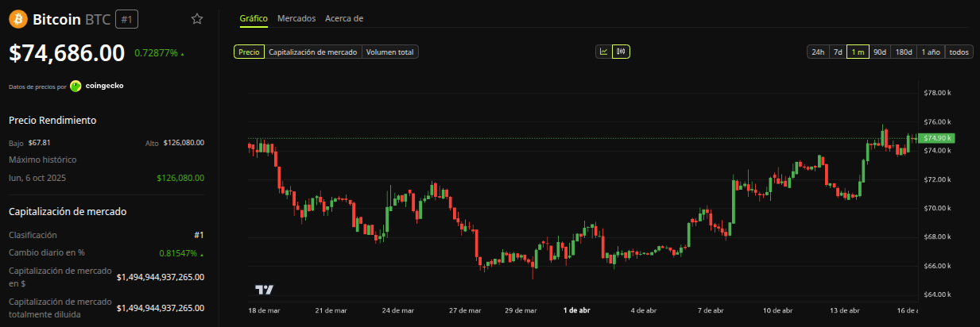The image size is (980, 327).
Task: Set chart range to 7d
Action: (x=837, y=52)
